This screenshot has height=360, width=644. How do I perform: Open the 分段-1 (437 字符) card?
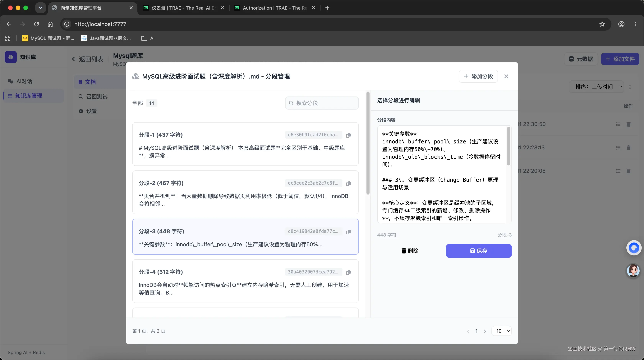pos(245,144)
